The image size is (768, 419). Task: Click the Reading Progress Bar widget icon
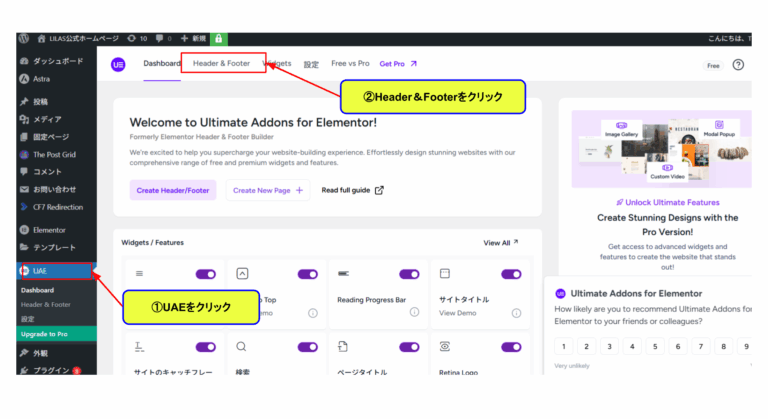[x=343, y=273]
